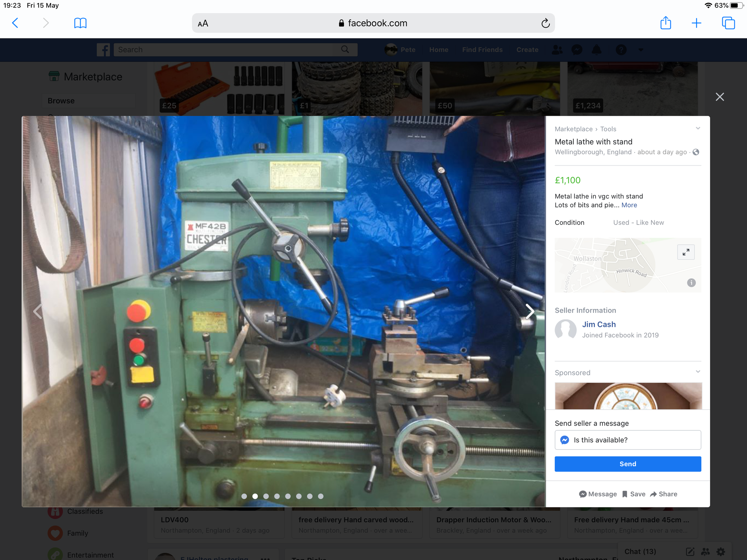The image size is (747, 560).
Task: Click the Wollaston location map
Action: pyautogui.click(x=628, y=265)
